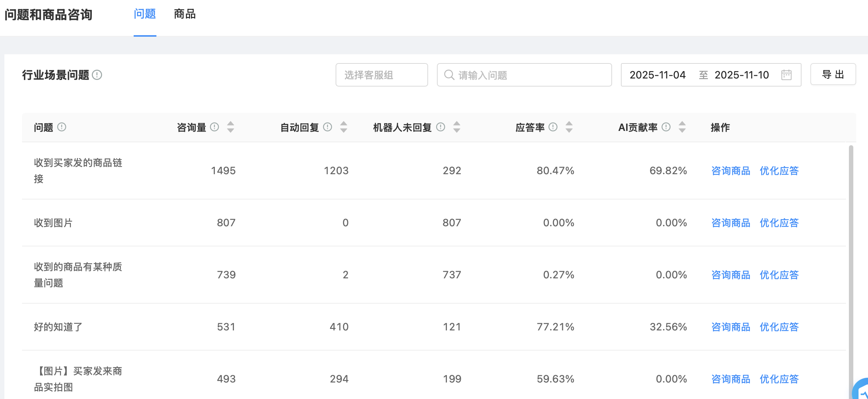This screenshot has width=868, height=399.
Task: Open the 选择客服组 dropdown
Action: 382,75
